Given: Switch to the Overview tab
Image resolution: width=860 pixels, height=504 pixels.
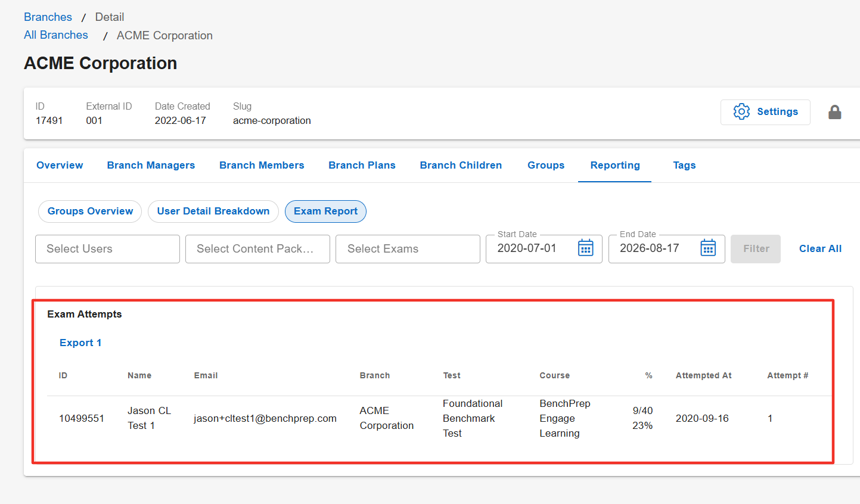Looking at the screenshot, I should tap(60, 165).
